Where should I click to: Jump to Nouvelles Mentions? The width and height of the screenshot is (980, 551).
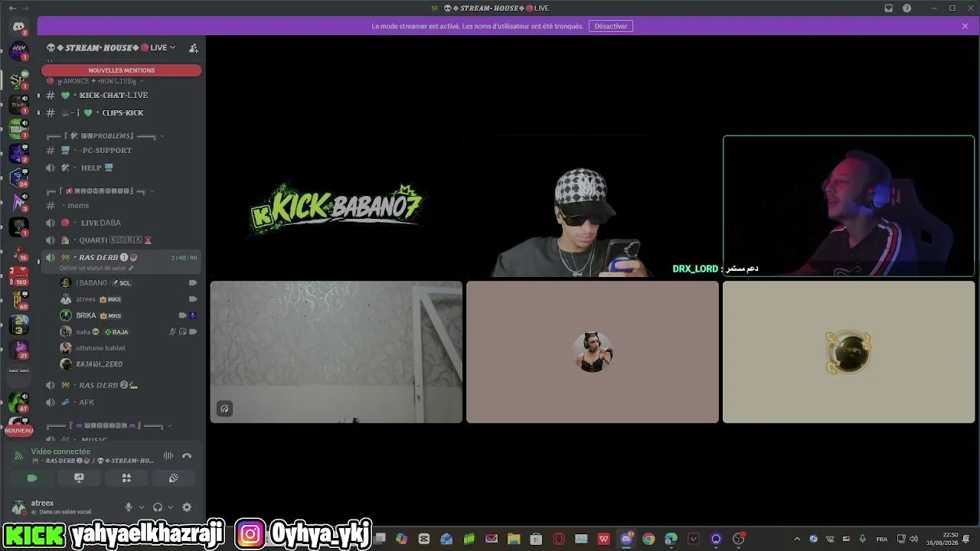[122, 70]
